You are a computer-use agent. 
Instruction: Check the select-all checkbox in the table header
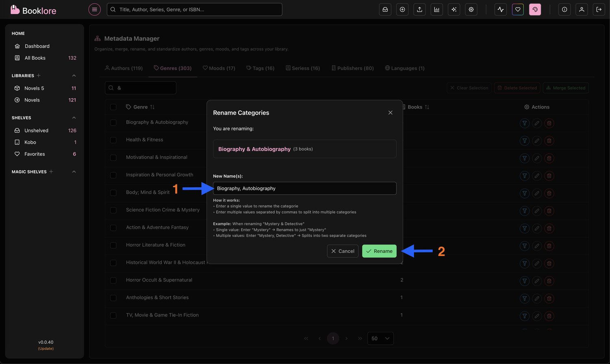pyautogui.click(x=113, y=107)
